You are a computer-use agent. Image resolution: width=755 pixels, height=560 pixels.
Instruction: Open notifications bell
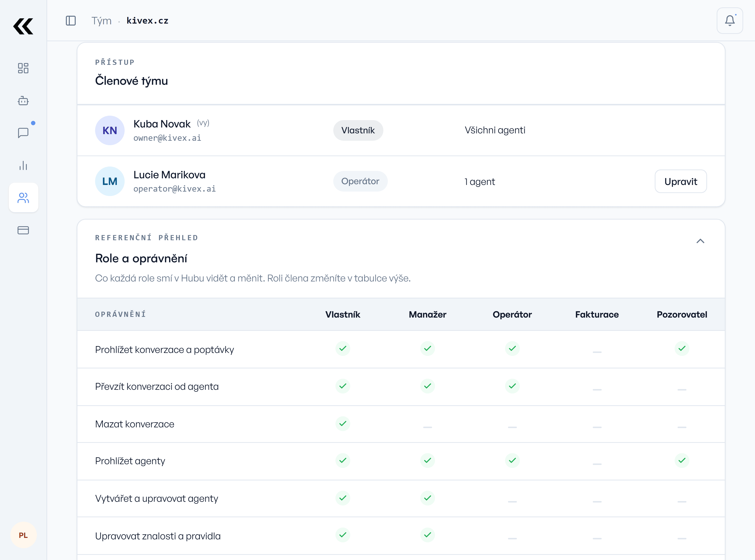[729, 21]
